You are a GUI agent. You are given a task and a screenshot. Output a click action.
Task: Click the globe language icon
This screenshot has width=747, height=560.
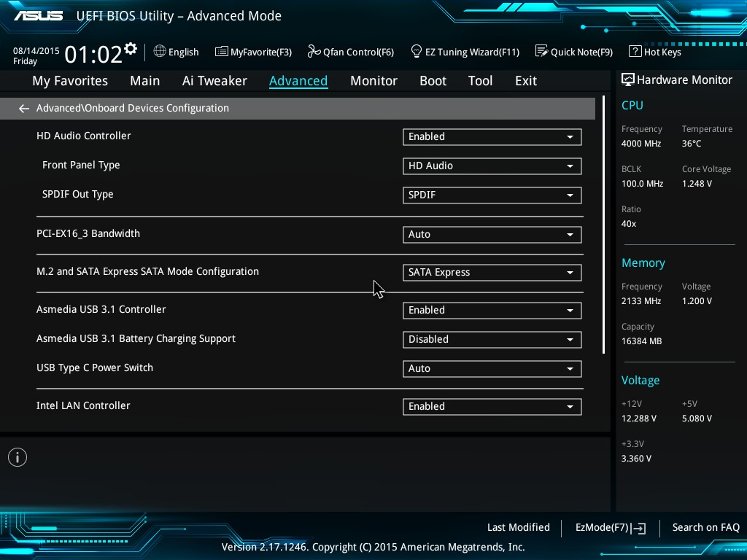pos(160,52)
